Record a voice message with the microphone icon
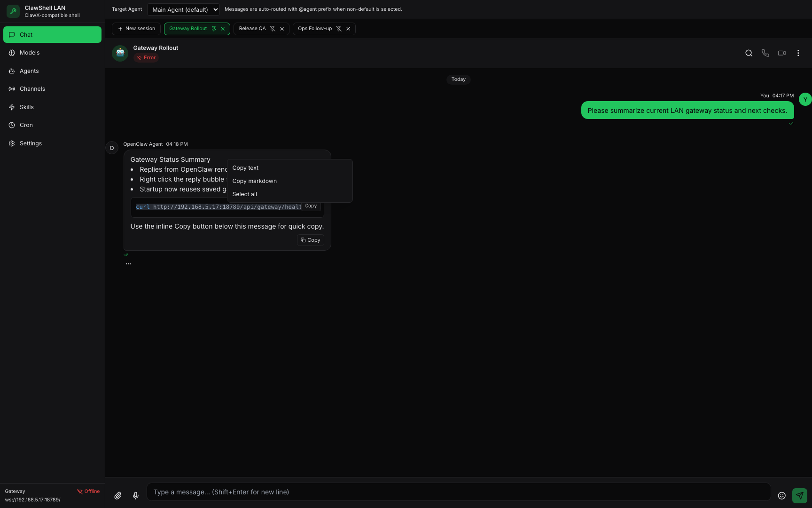 coord(135,495)
